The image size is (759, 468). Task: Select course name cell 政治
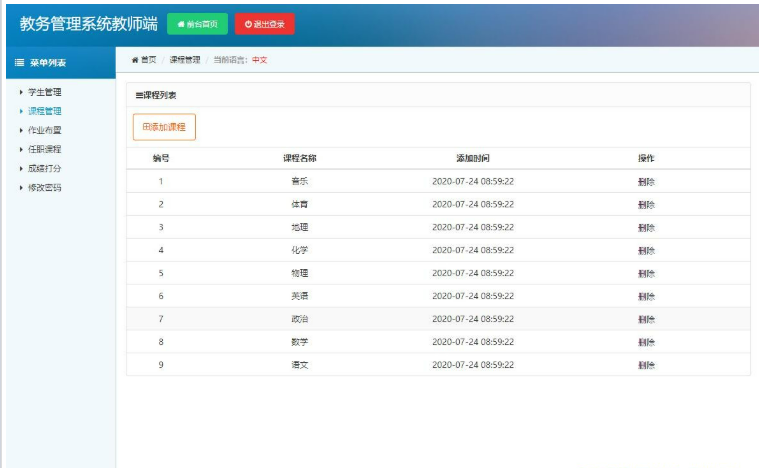300,319
